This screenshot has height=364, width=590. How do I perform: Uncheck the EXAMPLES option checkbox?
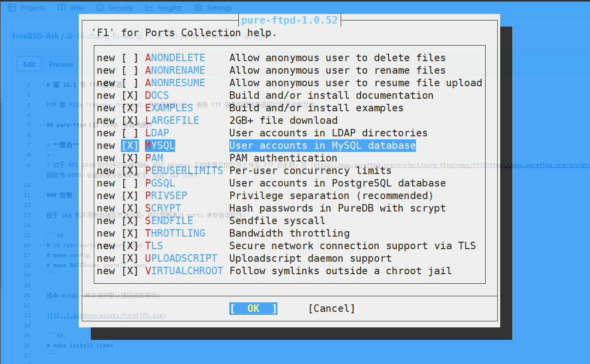click(x=130, y=108)
